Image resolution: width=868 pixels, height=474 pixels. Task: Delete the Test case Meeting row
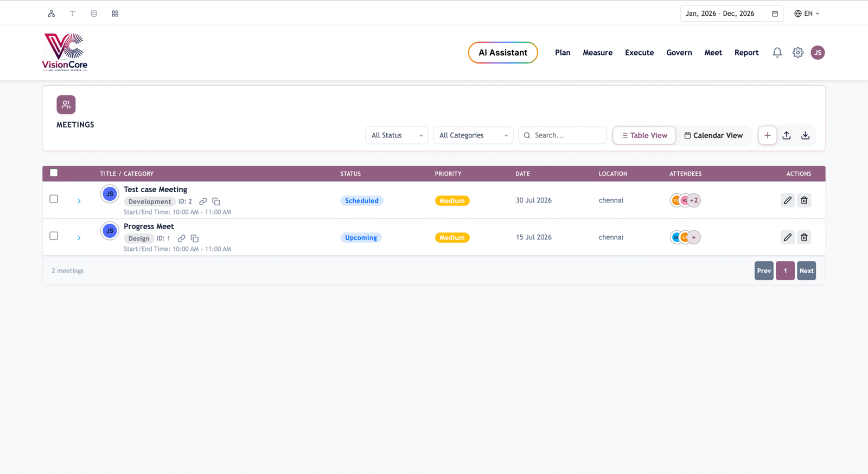click(x=805, y=200)
